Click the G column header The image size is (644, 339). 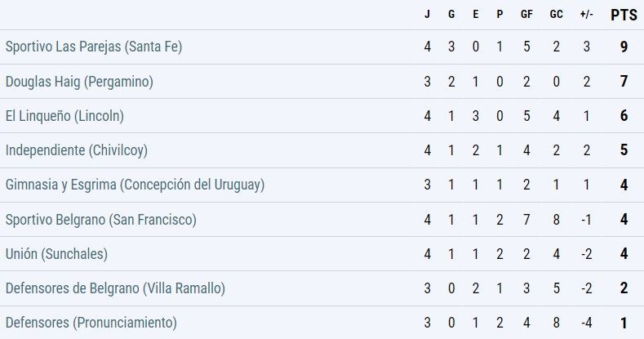pyautogui.click(x=451, y=15)
